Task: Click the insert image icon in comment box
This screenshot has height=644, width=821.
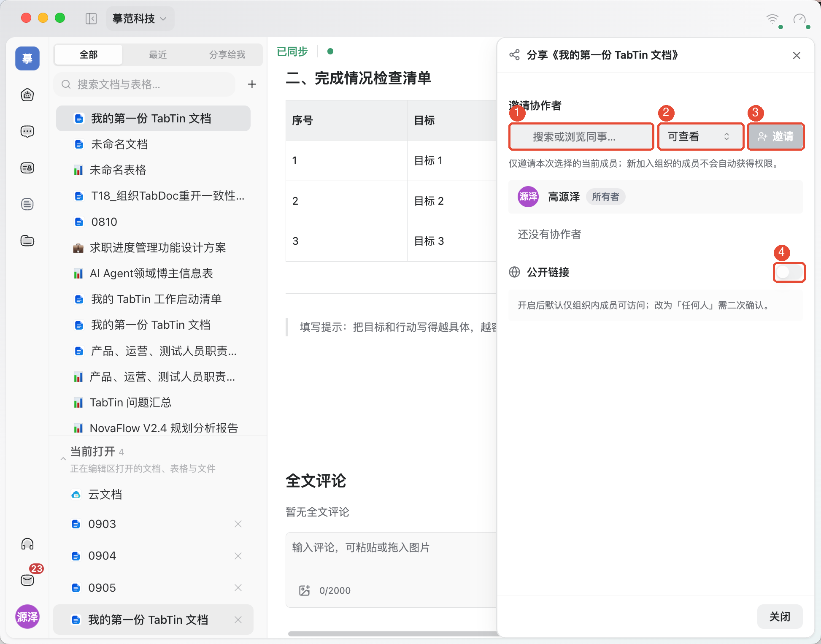Action: click(304, 590)
